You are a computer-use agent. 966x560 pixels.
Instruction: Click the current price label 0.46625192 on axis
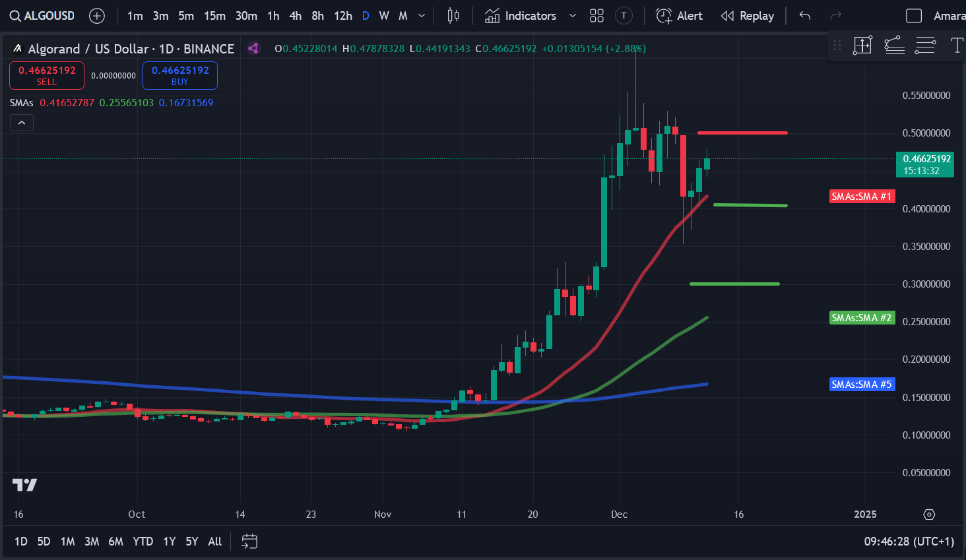(925, 164)
